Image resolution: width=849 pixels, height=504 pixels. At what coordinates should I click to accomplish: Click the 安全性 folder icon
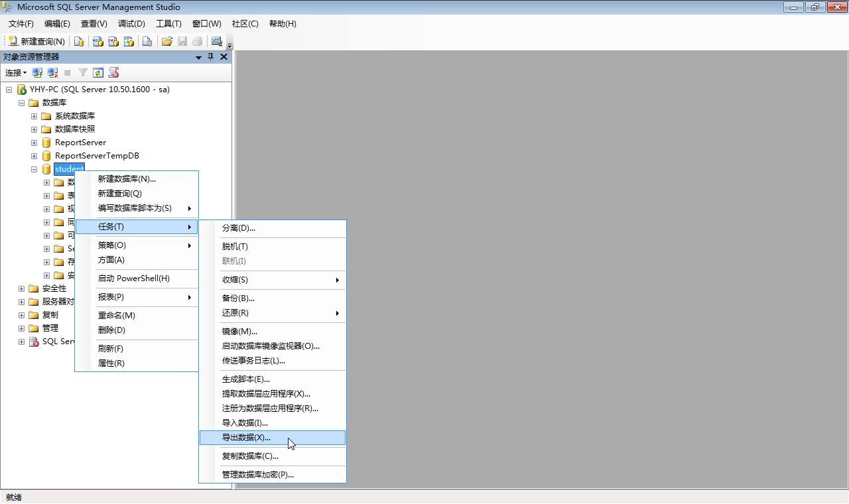(x=34, y=288)
